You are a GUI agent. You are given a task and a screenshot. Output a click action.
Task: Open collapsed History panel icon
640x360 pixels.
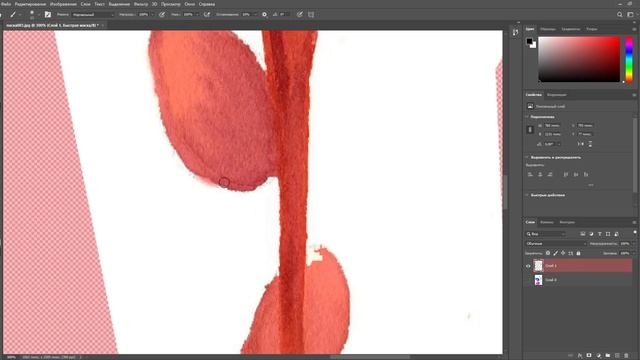point(516,32)
